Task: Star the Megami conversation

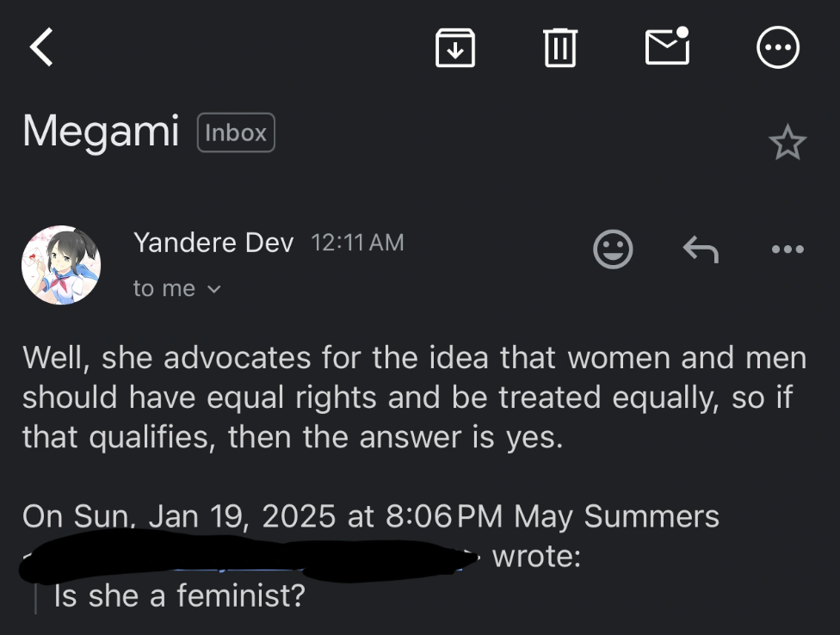Action: tap(787, 143)
